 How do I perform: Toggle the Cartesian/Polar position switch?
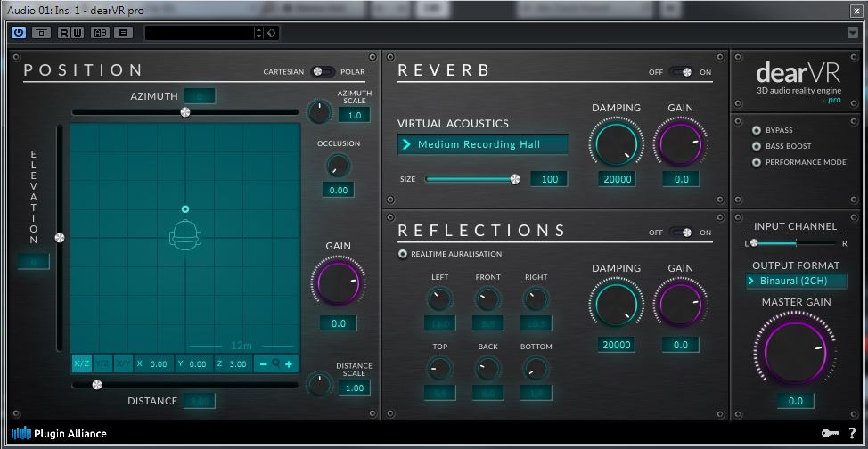(x=323, y=71)
